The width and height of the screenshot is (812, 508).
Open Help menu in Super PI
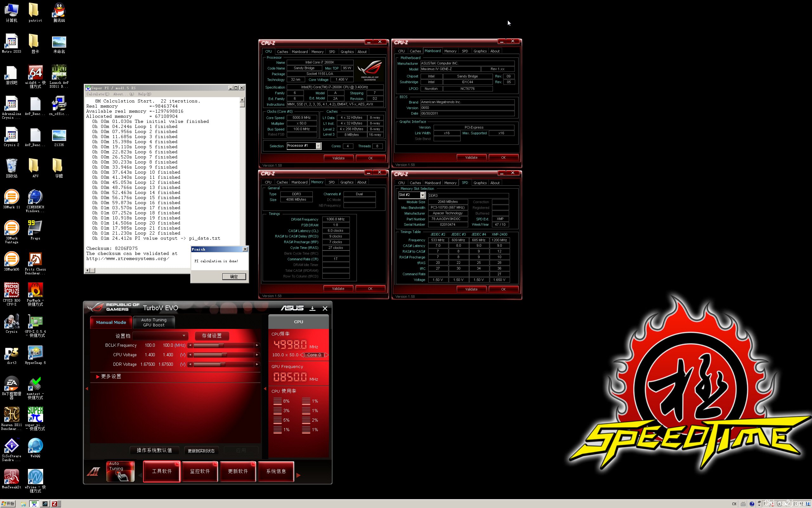click(x=144, y=94)
